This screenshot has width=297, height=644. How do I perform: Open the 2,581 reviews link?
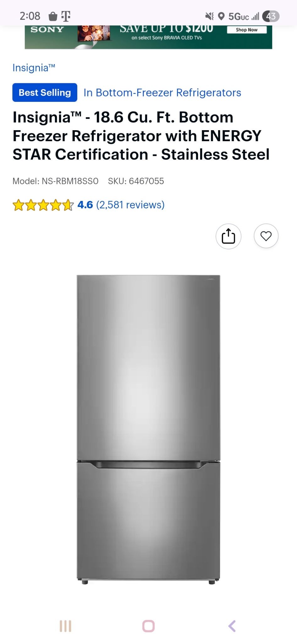pyautogui.click(x=130, y=205)
